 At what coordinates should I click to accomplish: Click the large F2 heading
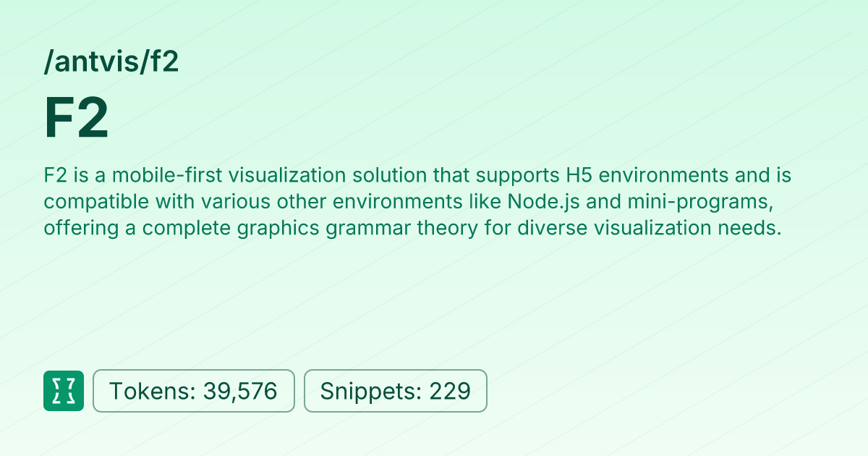(77, 119)
